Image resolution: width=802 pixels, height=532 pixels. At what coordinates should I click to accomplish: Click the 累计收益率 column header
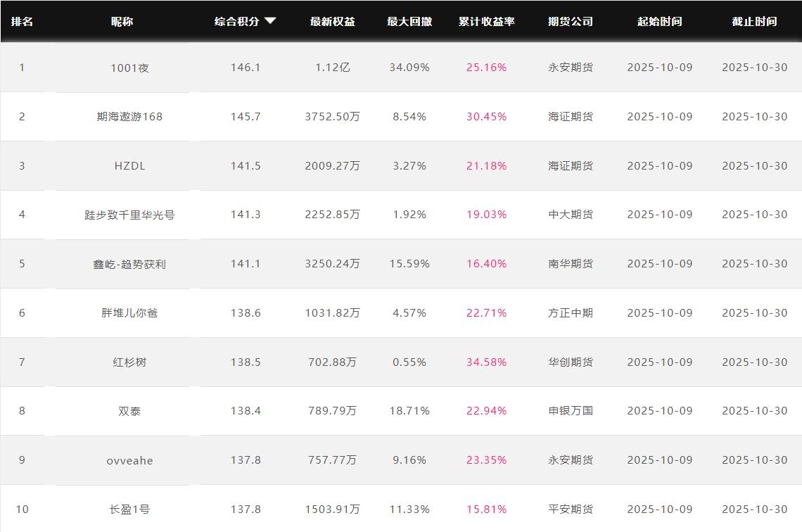[x=486, y=21]
